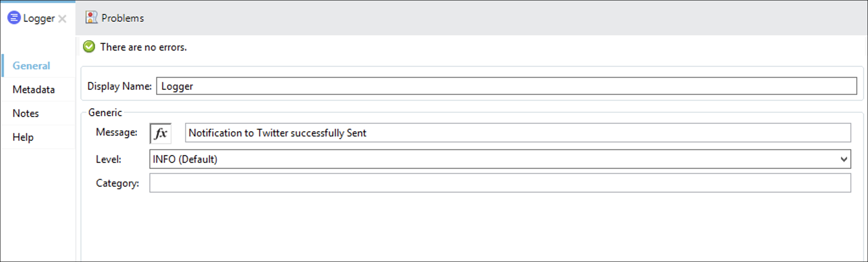Select the General section
Viewport: 868px width, 262px height.
[31, 65]
